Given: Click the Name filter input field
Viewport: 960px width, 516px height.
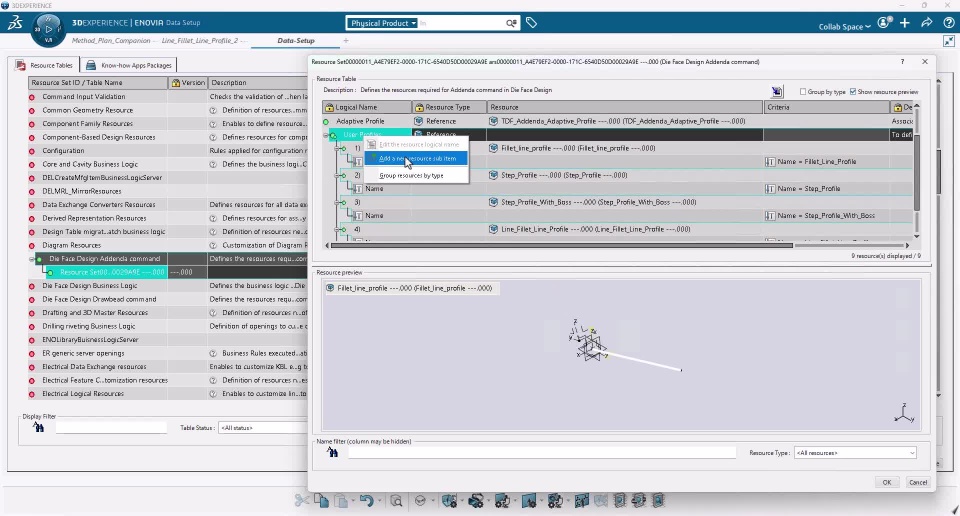Looking at the screenshot, I should (542, 452).
